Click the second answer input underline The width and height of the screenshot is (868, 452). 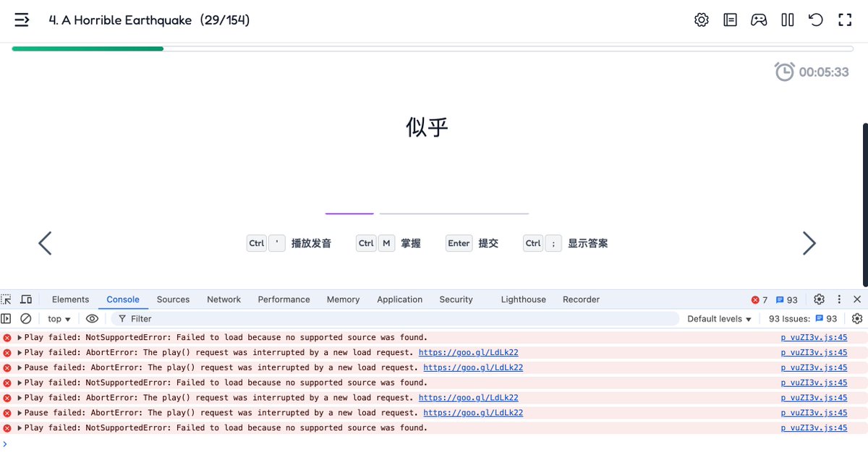pos(454,213)
